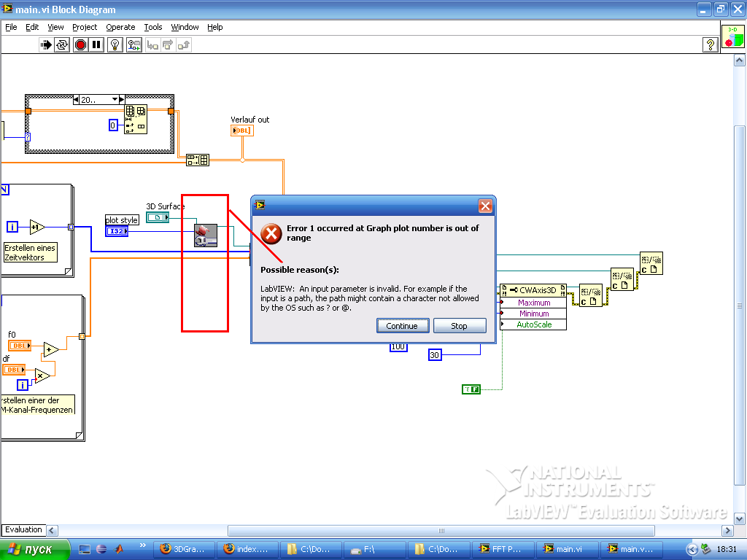Click the vertical scrollbar down arrow
Screen dimensions: 747x560
coord(740,518)
